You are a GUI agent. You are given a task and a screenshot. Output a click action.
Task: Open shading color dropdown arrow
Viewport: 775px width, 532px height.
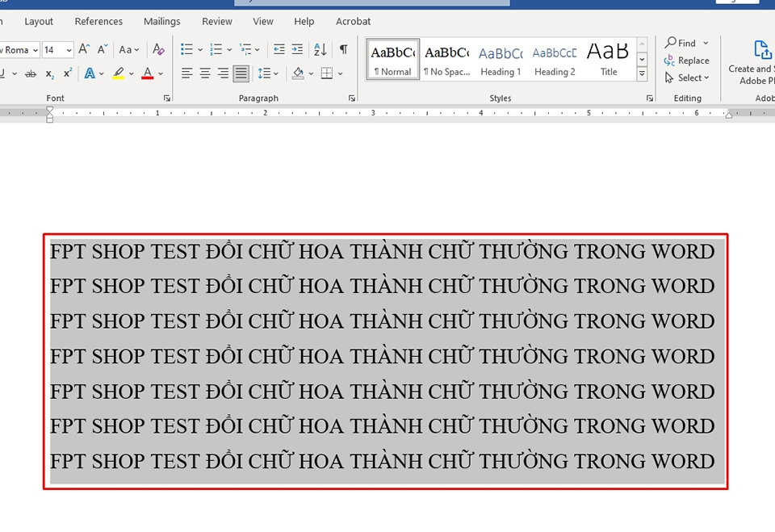312,73
